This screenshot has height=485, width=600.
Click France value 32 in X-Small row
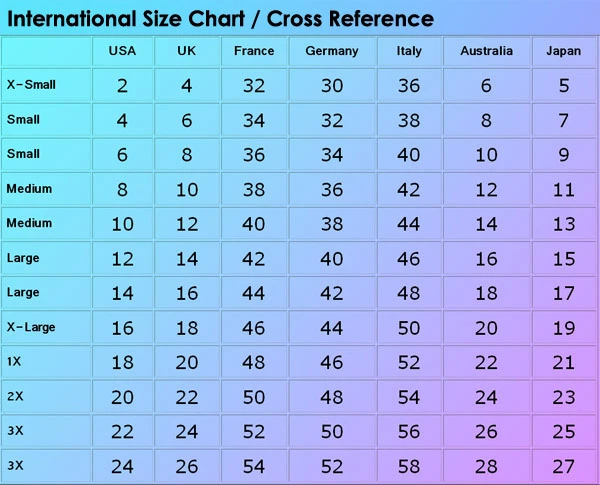(254, 85)
